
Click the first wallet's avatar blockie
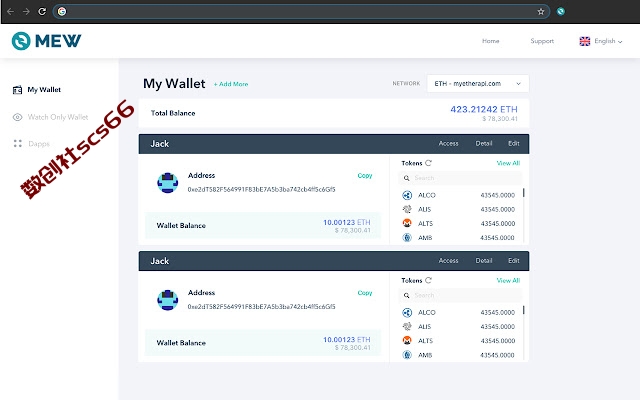[x=168, y=183]
